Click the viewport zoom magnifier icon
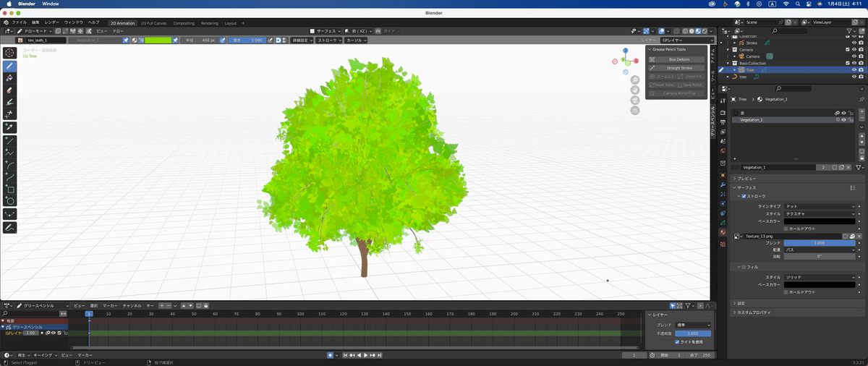Image resolution: width=868 pixels, height=366 pixels. pyautogui.click(x=635, y=80)
